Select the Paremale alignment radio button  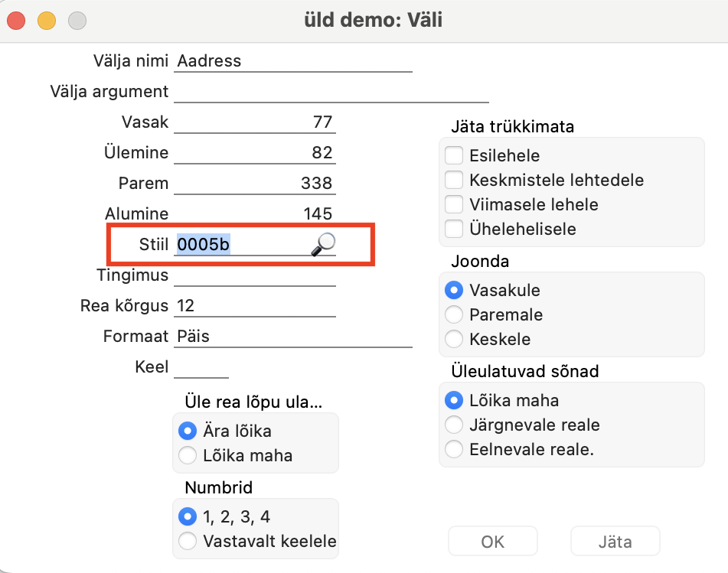pyautogui.click(x=455, y=314)
